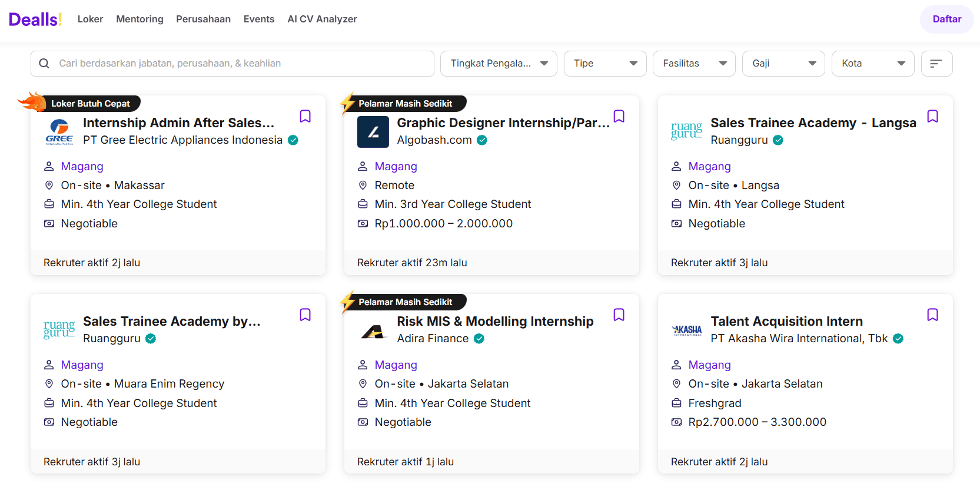Navigate to Events page

(x=259, y=19)
